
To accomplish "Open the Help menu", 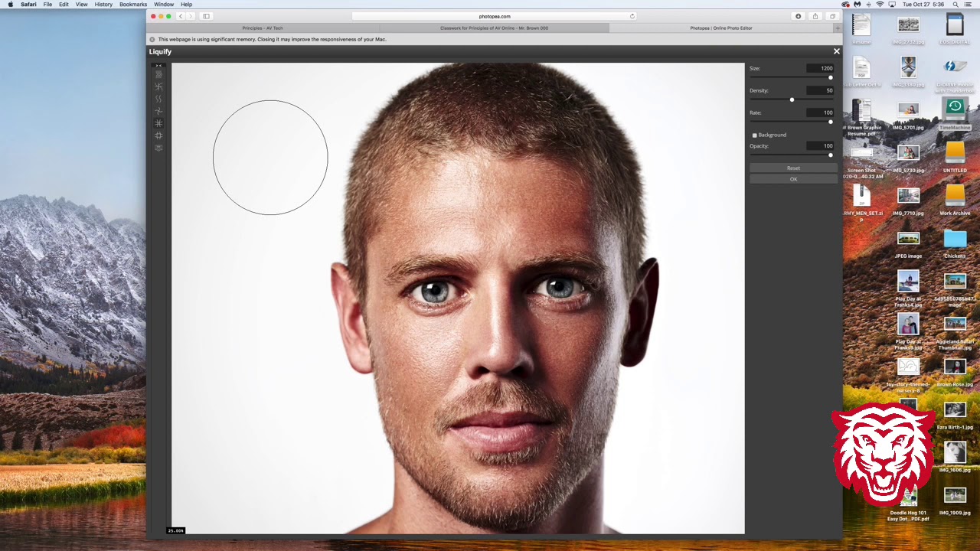I will (x=186, y=5).
